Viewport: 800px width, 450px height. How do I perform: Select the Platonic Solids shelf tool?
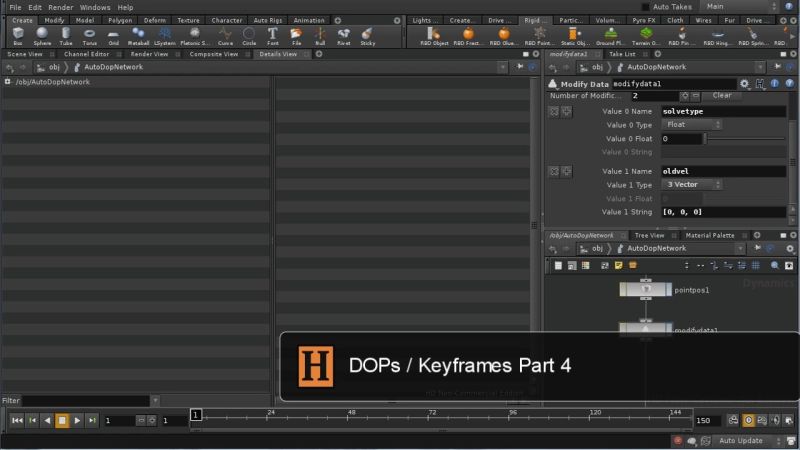pyautogui.click(x=194, y=36)
